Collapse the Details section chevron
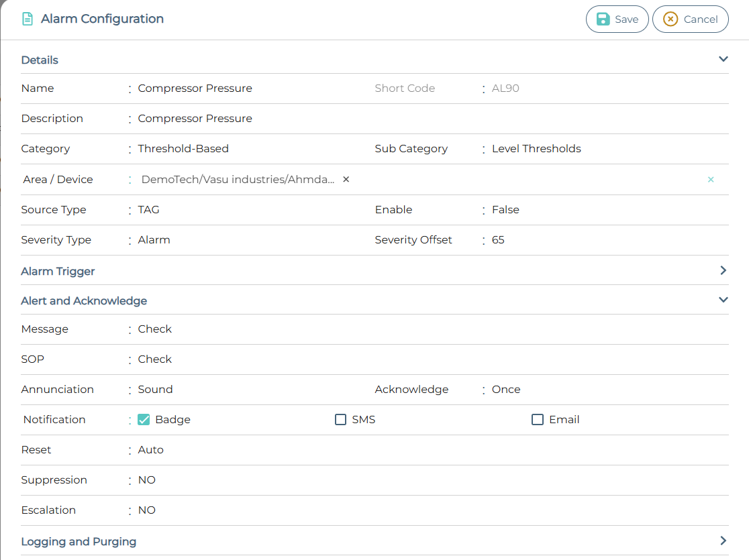 tap(723, 59)
